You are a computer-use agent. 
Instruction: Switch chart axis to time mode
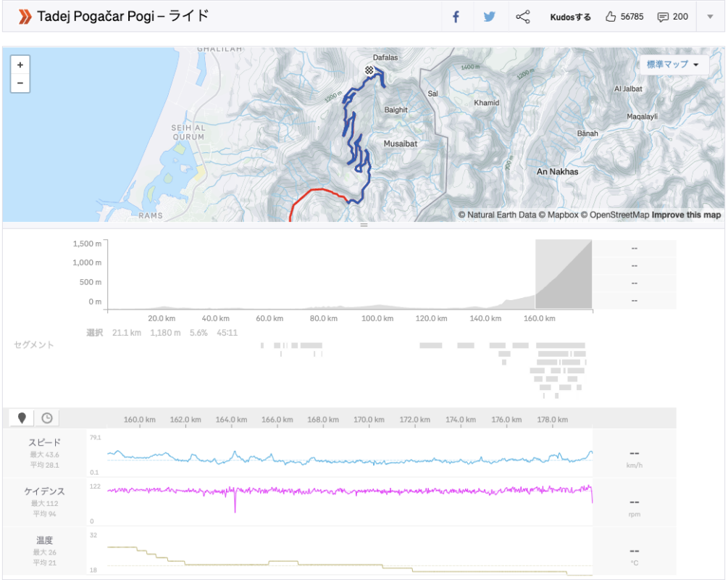47,418
